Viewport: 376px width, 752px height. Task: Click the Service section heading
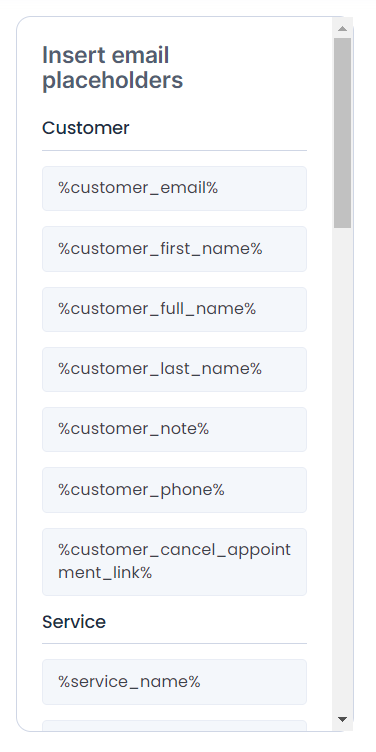coord(74,622)
